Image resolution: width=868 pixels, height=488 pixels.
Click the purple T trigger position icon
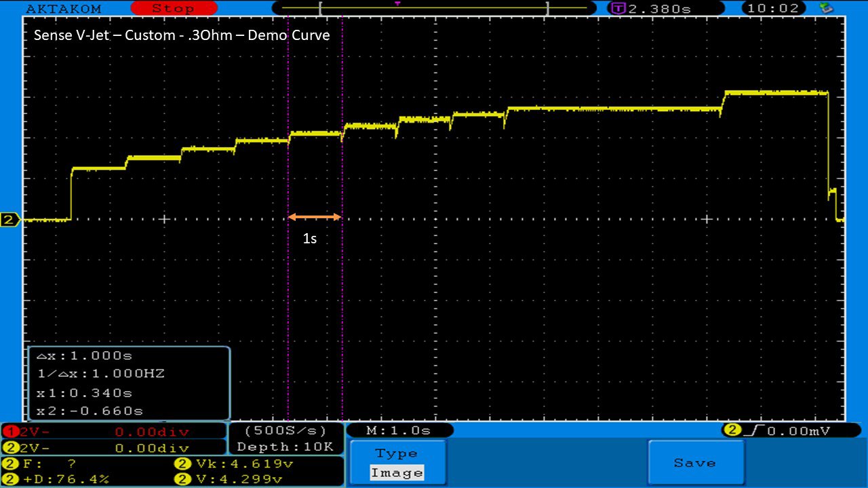[x=618, y=8]
